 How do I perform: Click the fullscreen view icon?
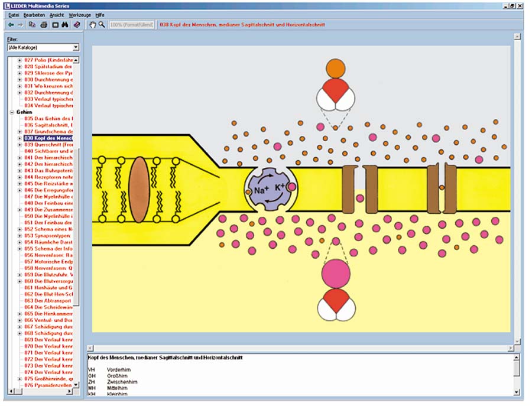[55, 25]
